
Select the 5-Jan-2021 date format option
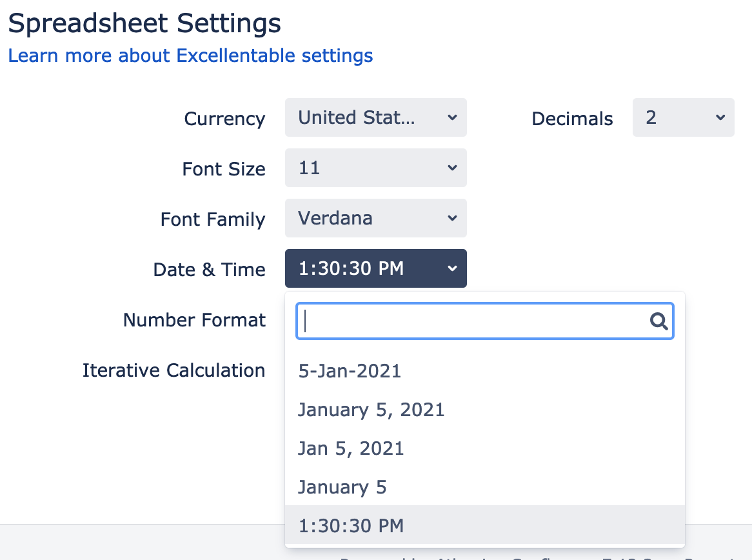coord(485,371)
